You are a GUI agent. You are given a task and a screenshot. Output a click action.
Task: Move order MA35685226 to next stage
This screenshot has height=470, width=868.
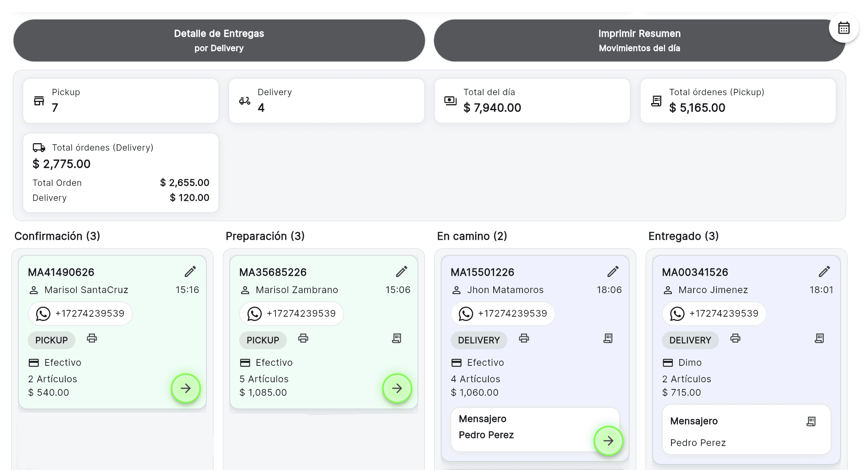point(397,388)
